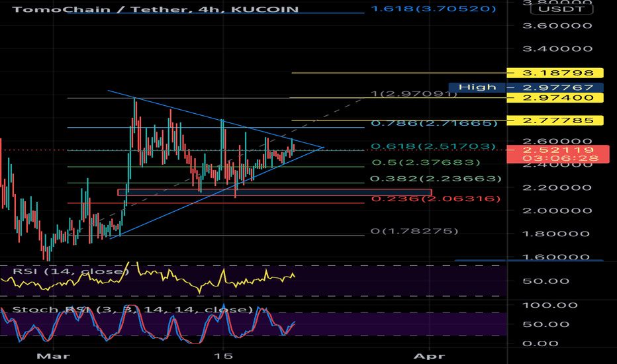This screenshot has width=617, height=364.
Task: Click the Apr date label on time axis
Action: [x=429, y=356]
